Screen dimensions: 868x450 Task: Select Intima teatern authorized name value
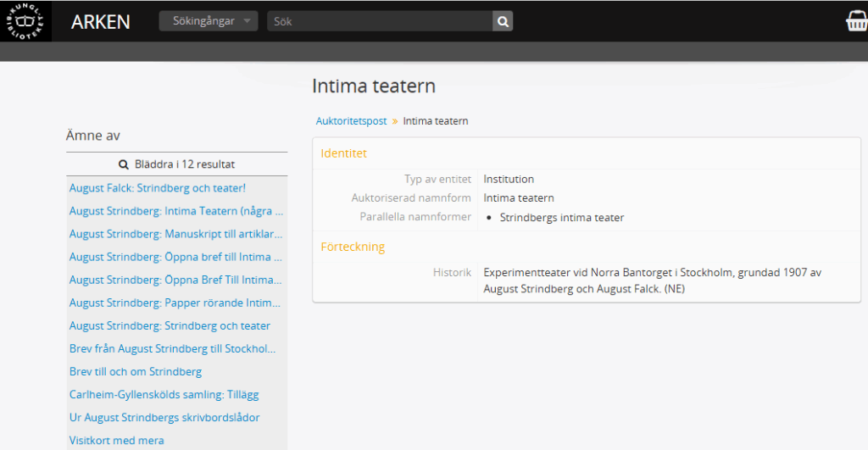pyautogui.click(x=519, y=198)
